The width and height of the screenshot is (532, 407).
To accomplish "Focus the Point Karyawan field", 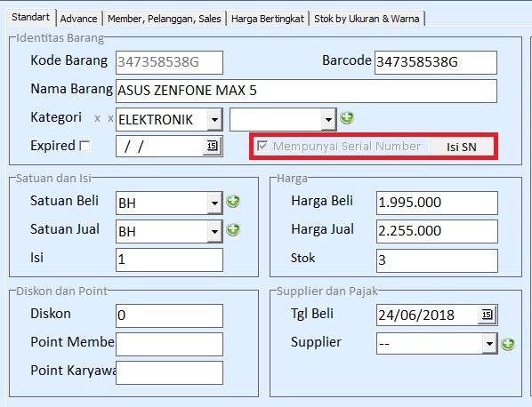I will coord(169,372).
